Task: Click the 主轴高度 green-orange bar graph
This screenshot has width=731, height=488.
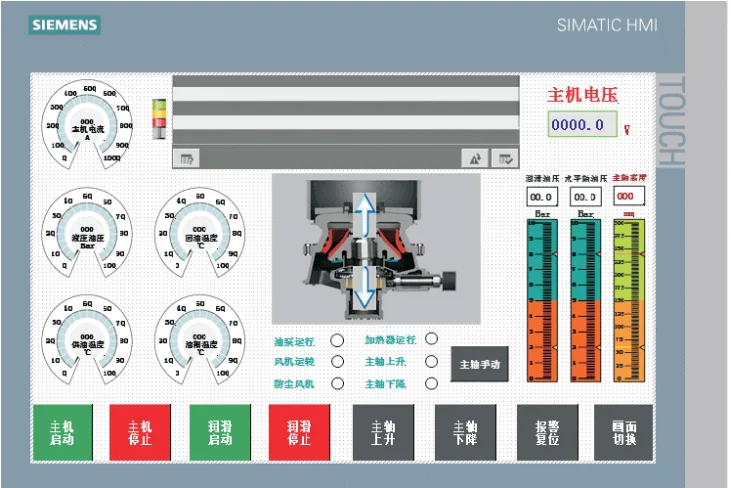Action: click(x=629, y=301)
